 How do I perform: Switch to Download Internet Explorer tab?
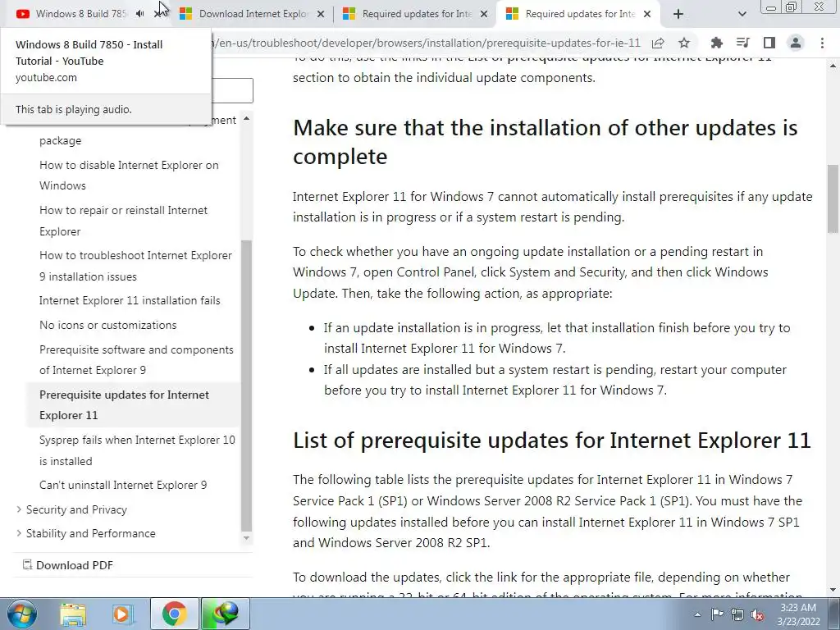tap(252, 14)
